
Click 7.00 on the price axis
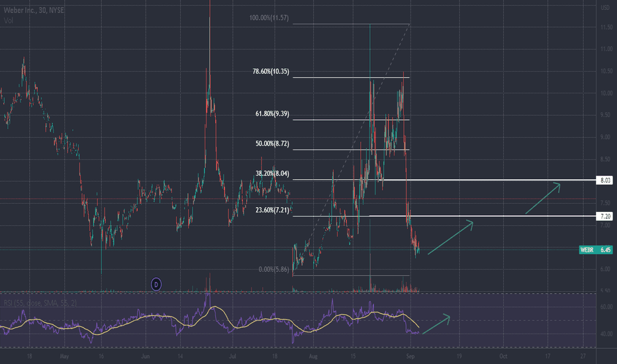[606, 225]
